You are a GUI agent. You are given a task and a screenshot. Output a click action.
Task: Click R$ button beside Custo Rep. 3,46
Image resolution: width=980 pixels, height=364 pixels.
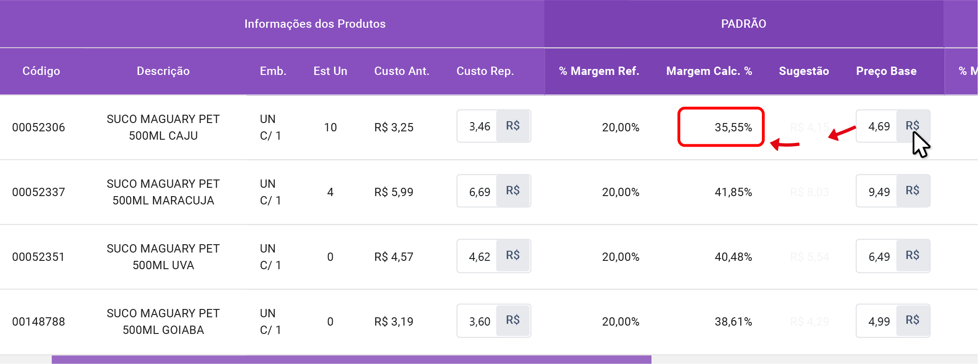513,126
